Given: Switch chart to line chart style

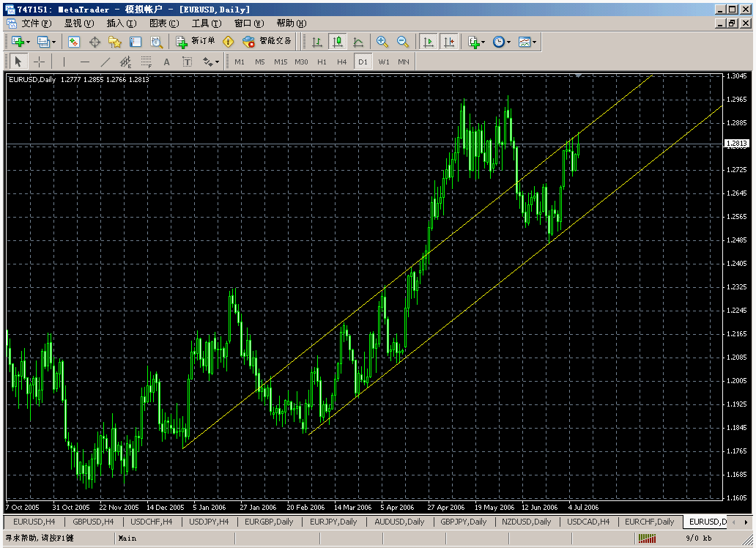Looking at the screenshot, I should [357, 42].
